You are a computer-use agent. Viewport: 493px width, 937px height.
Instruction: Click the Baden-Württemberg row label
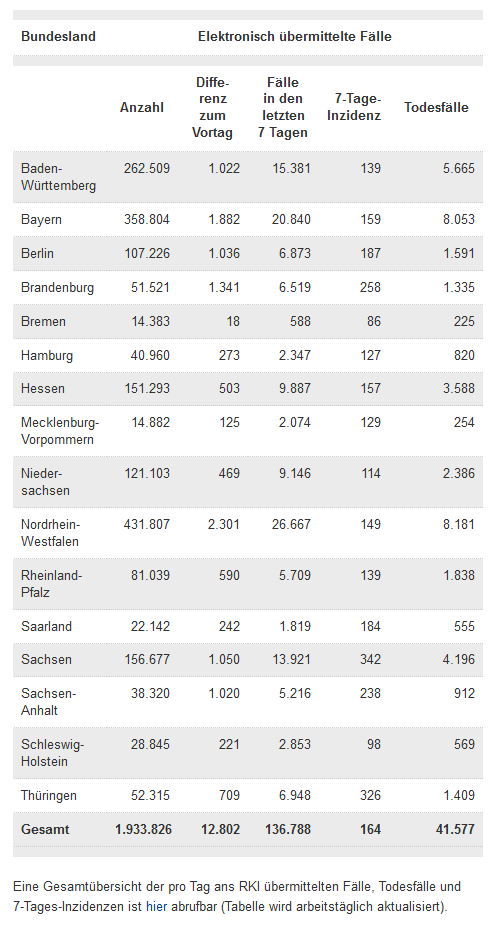click(58, 177)
